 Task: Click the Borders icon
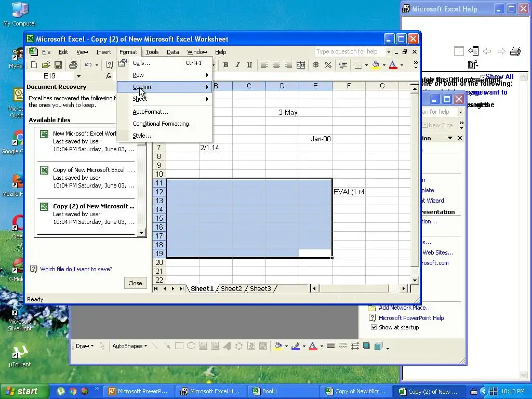358,65
